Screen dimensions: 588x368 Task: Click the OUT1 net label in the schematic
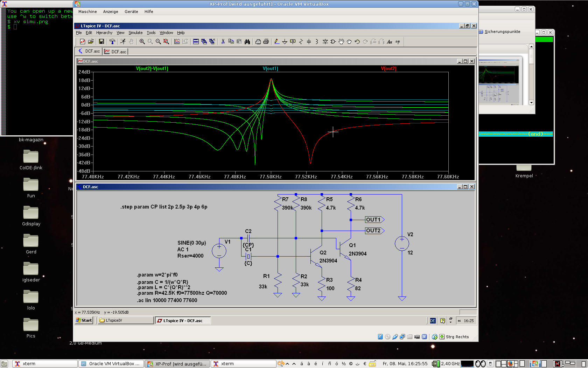pos(374,220)
